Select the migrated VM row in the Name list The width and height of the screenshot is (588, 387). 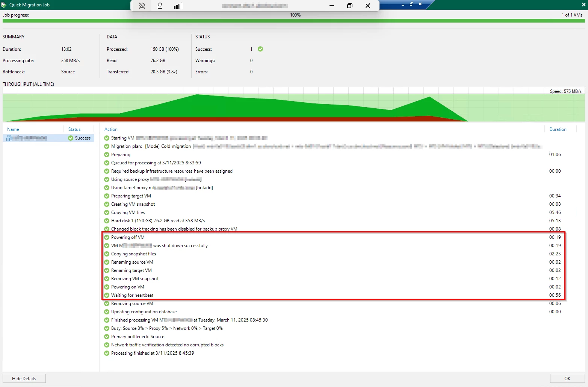point(48,138)
